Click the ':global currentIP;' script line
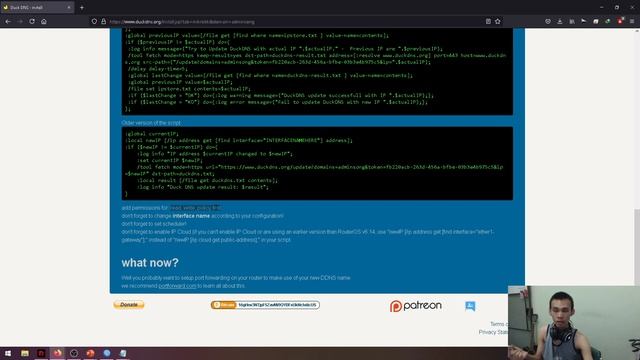Viewport: 640px width, 360px height. click(152, 133)
